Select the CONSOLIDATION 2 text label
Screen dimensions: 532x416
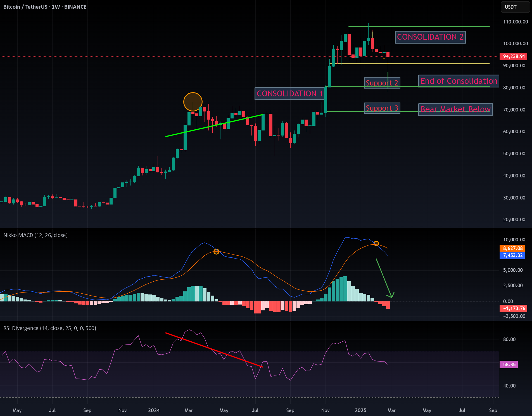[x=430, y=37]
